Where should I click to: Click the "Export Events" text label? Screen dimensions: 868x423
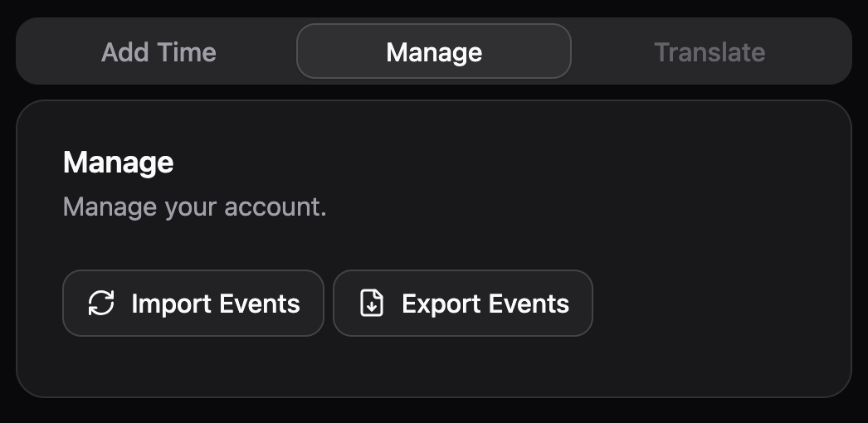tap(485, 304)
